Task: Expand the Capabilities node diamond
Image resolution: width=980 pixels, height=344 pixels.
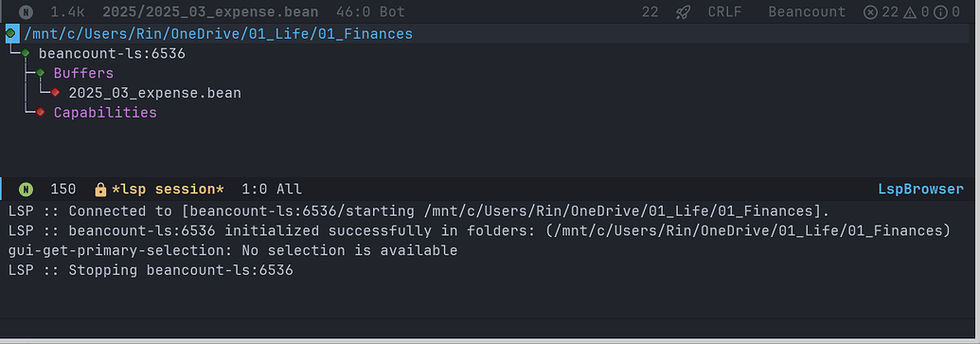Action: tap(41, 113)
